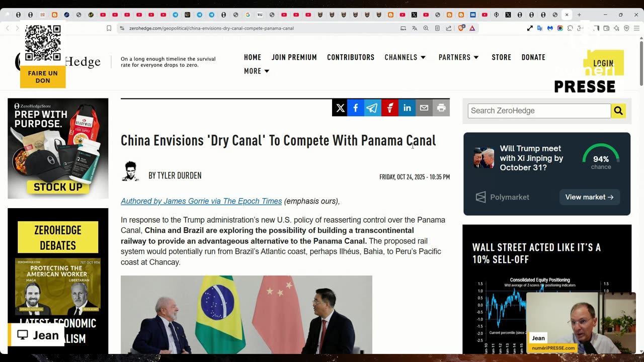
Task: Click BY TYLER DURDEN author link
Action: pos(175,175)
